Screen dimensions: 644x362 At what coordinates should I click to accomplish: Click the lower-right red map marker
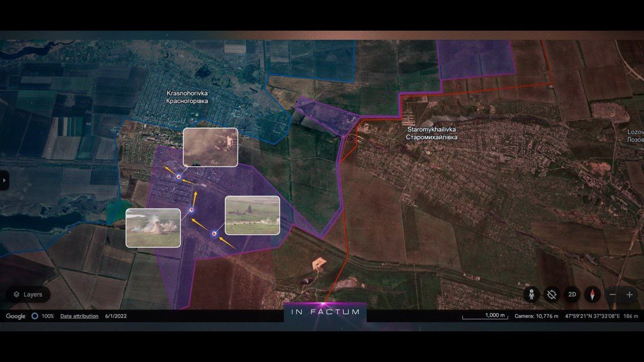pyautogui.click(x=214, y=233)
